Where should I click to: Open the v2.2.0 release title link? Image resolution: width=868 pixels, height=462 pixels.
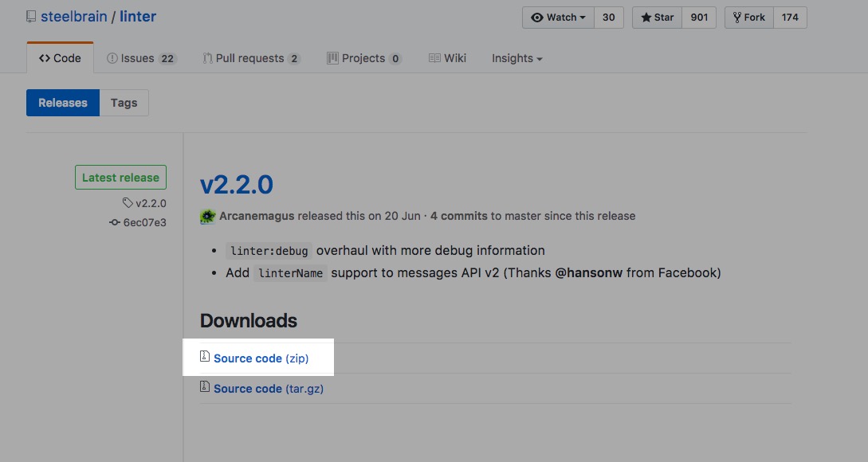[237, 185]
